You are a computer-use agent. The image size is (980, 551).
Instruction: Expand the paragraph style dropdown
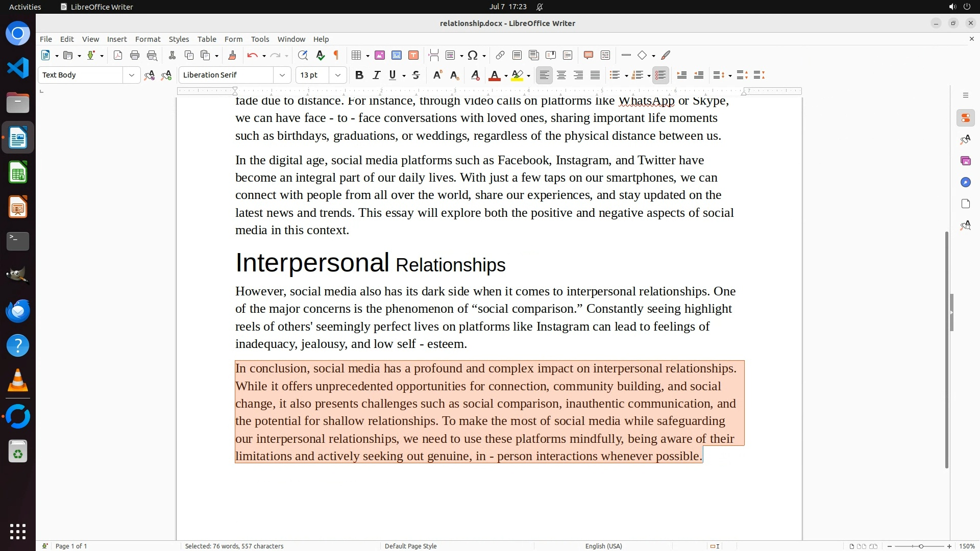131,75
